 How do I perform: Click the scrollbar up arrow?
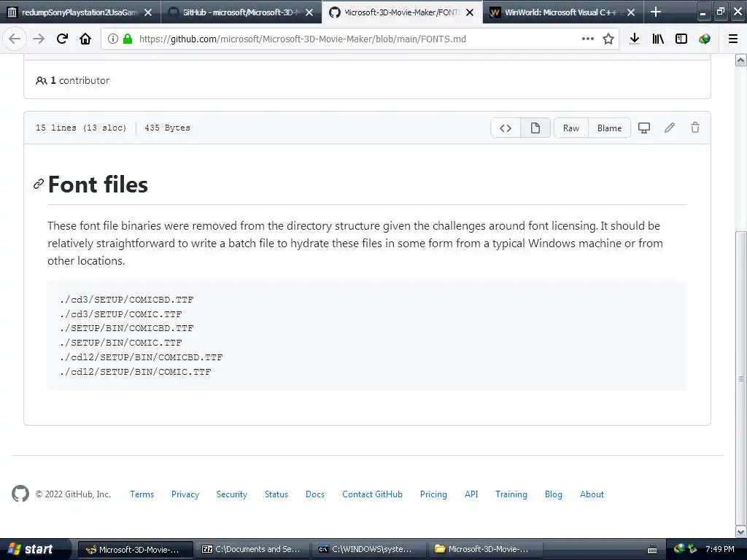(x=741, y=60)
